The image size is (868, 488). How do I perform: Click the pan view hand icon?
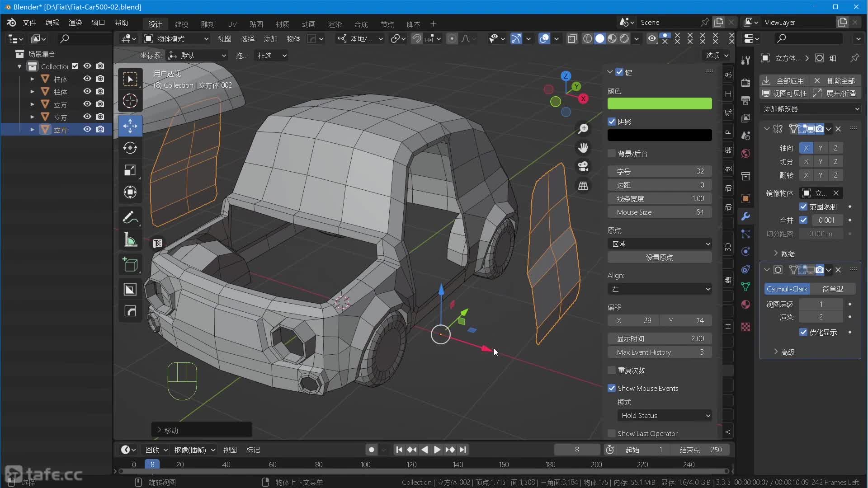[583, 148]
